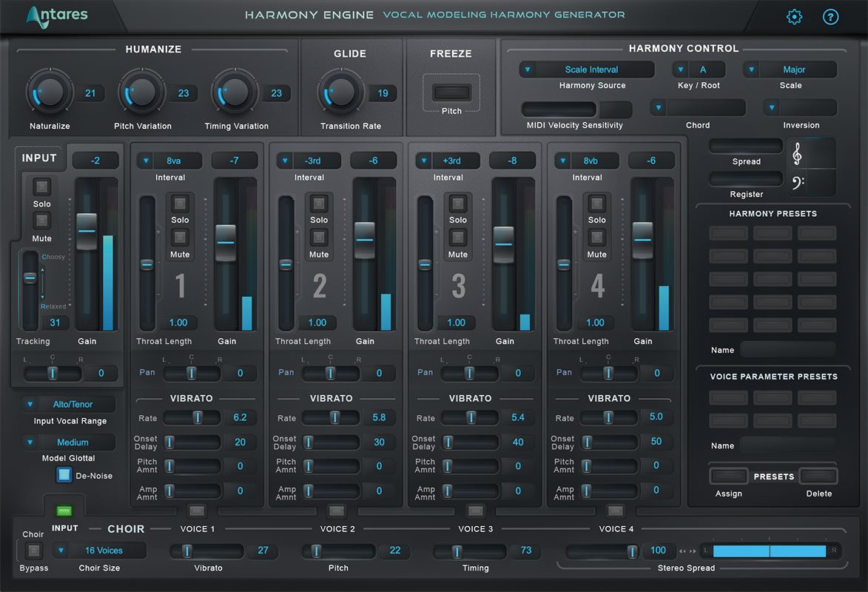Click the voice 3 Gain fader
The height and width of the screenshot is (592, 868).
pos(503,244)
